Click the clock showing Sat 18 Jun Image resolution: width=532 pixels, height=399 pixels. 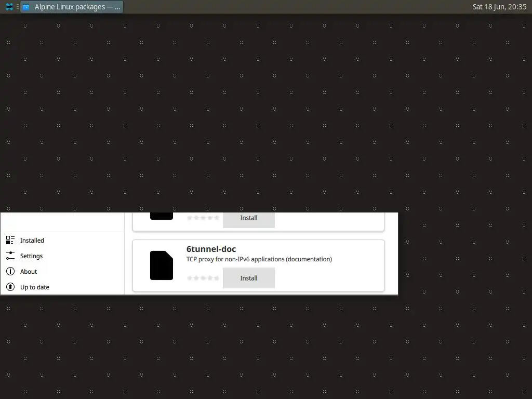(499, 7)
